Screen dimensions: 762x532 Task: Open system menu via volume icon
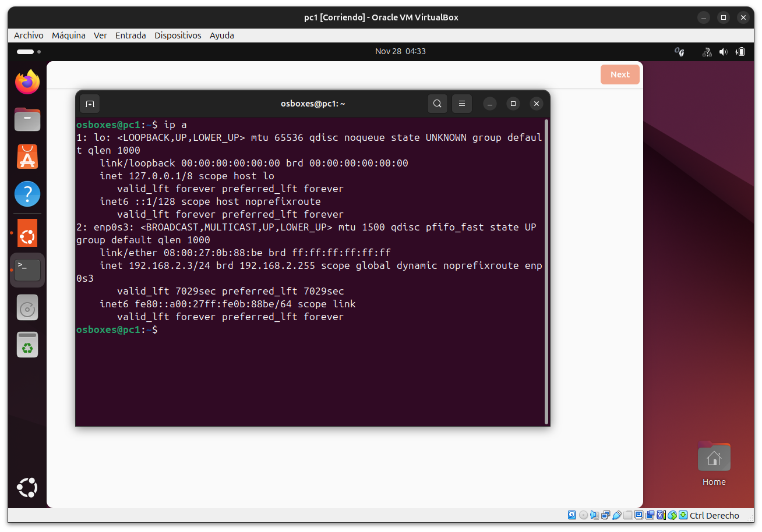pyautogui.click(x=723, y=52)
